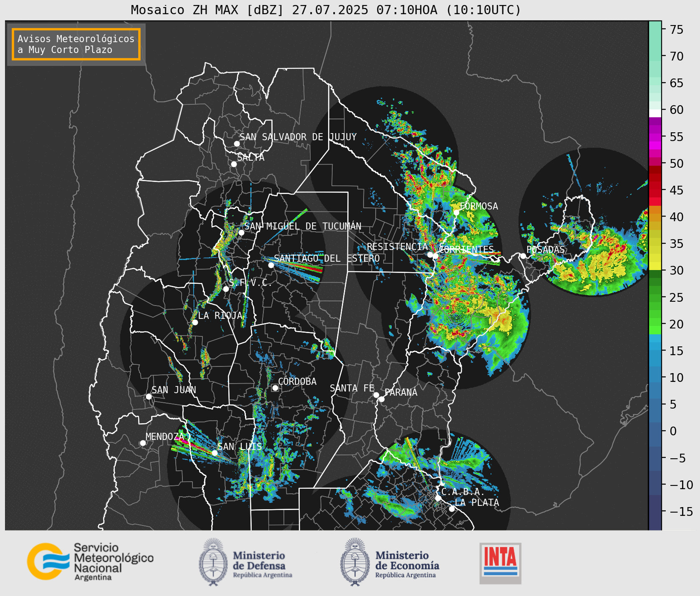Screen dimensions: 700x596
Task: Select the Mendoza city marker
Action: coord(143,443)
